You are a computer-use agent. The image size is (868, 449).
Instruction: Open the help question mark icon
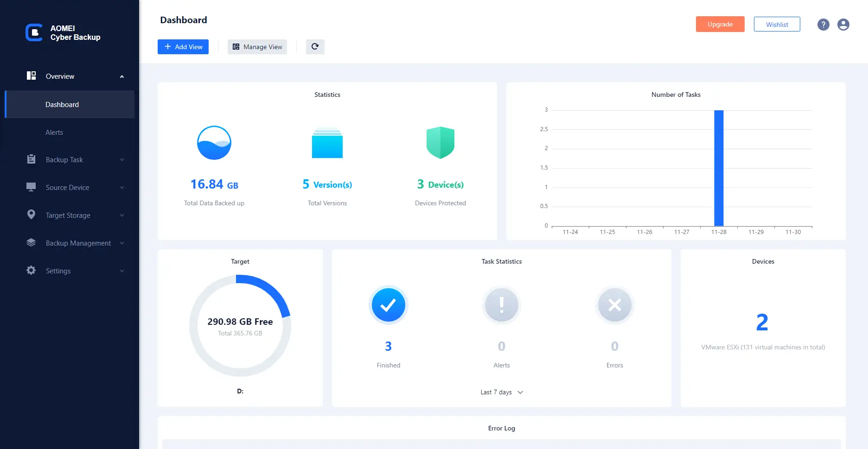[x=823, y=25]
